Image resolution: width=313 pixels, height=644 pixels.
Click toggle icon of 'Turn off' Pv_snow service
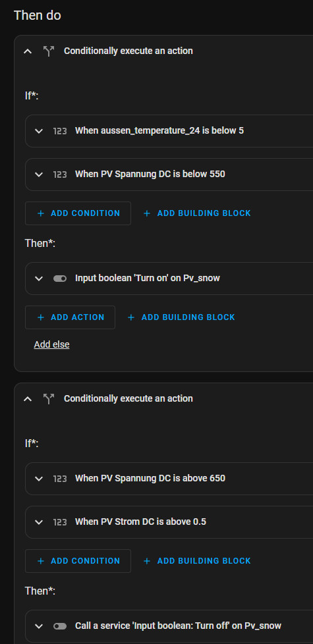point(60,626)
